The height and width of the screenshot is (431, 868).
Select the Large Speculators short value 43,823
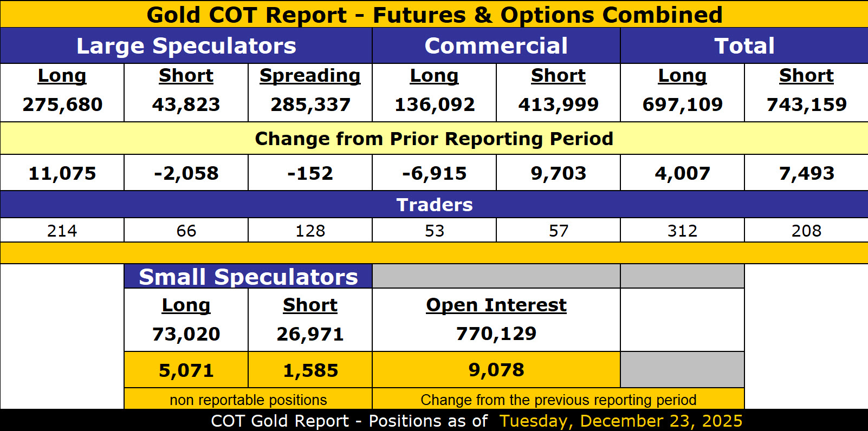coord(186,105)
